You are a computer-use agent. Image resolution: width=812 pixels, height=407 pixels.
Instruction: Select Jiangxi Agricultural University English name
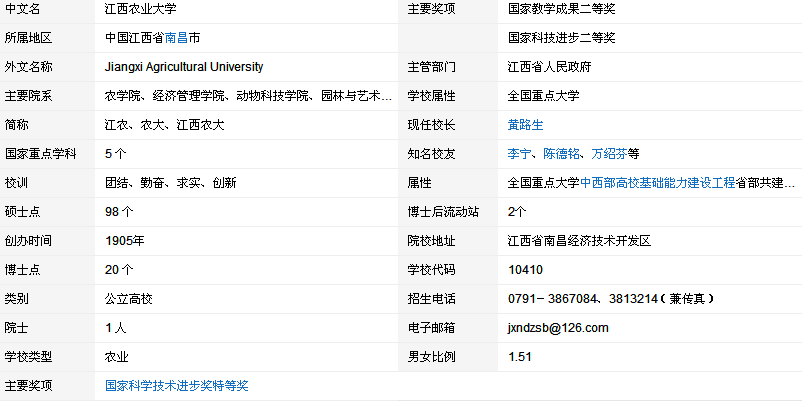pos(184,67)
